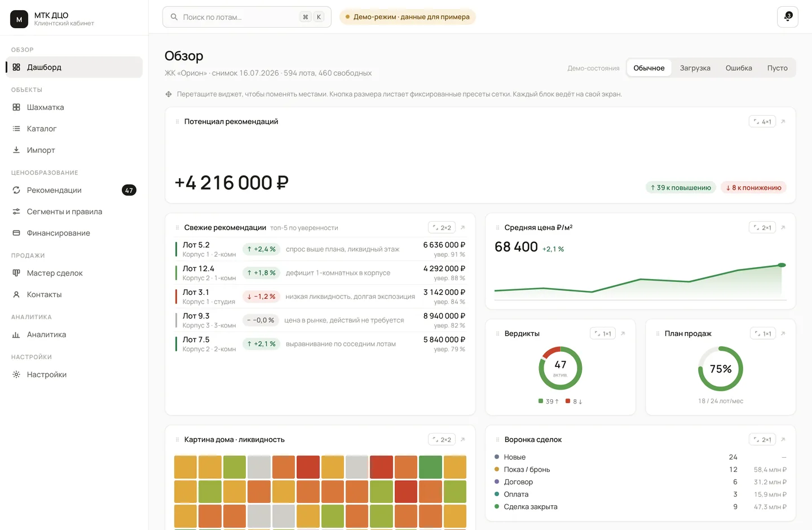Open the Лот 12.4 recommendation row
The height and width of the screenshot is (530, 812).
(320, 273)
